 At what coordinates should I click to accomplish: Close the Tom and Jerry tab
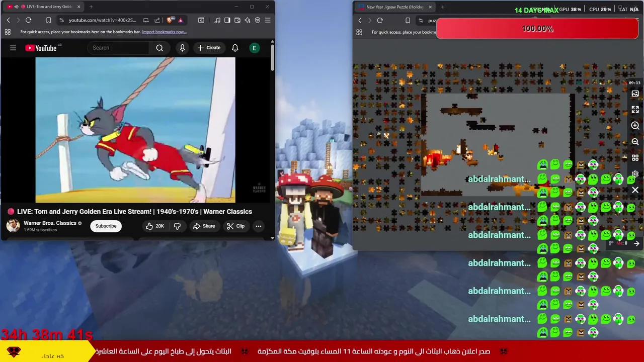[x=78, y=7]
